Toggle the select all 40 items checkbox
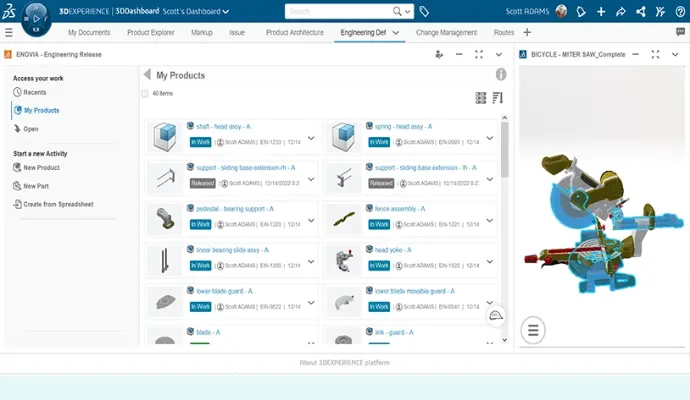 pyautogui.click(x=145, y=93)
